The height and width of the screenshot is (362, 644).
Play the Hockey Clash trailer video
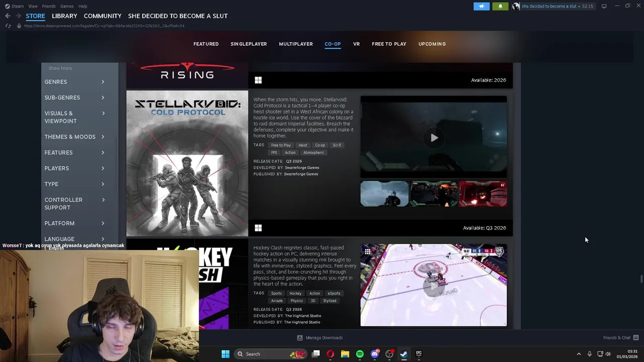point(434,286)
